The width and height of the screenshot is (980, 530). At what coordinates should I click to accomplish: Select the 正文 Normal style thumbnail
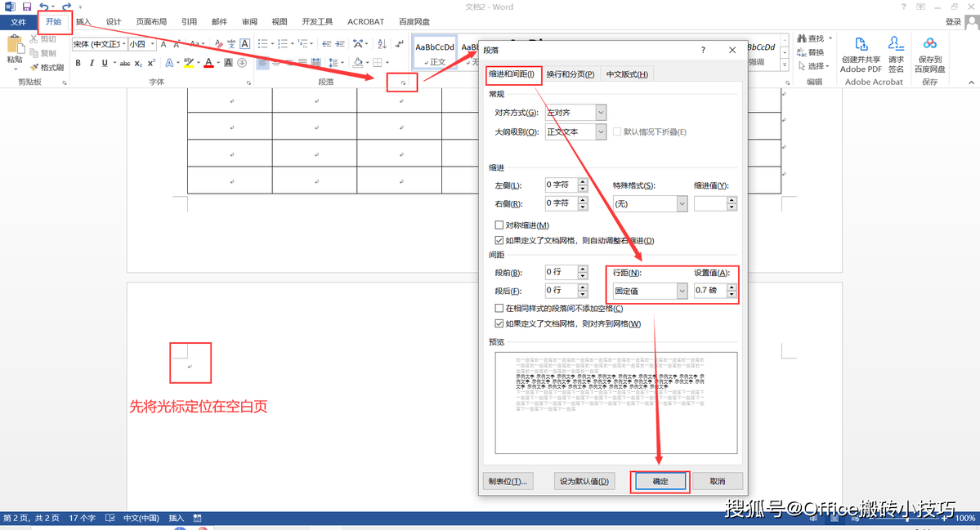(434, 53)
